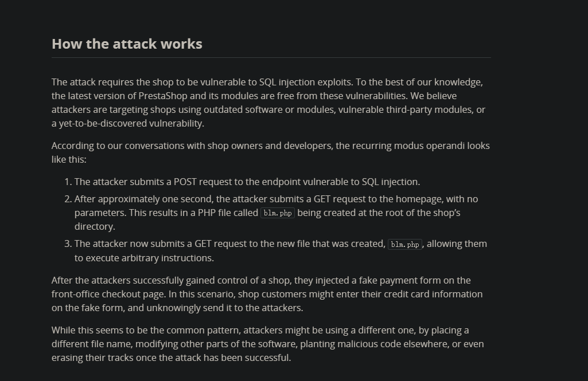Image resolution: width=588 pixels, height=381 pixels.
Task: Click the text 'yet-to-be-discovered vulnerability'
Action: tap(131, 123)
